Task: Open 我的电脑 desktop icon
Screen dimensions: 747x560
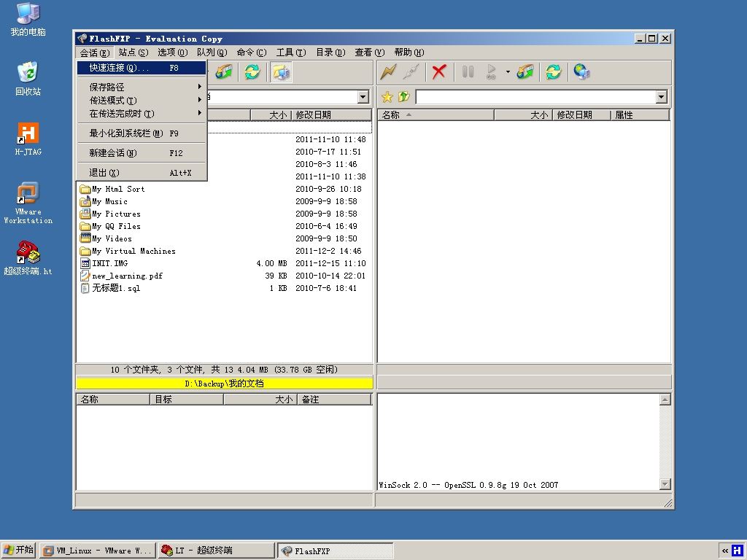Action: [28, 19]
